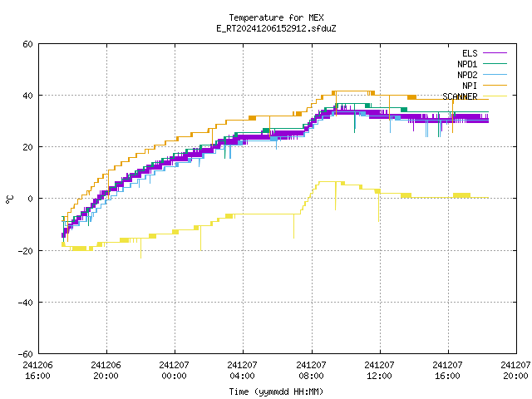
Task: Click the orange NPI legend line sample
Action: (495, 86)
